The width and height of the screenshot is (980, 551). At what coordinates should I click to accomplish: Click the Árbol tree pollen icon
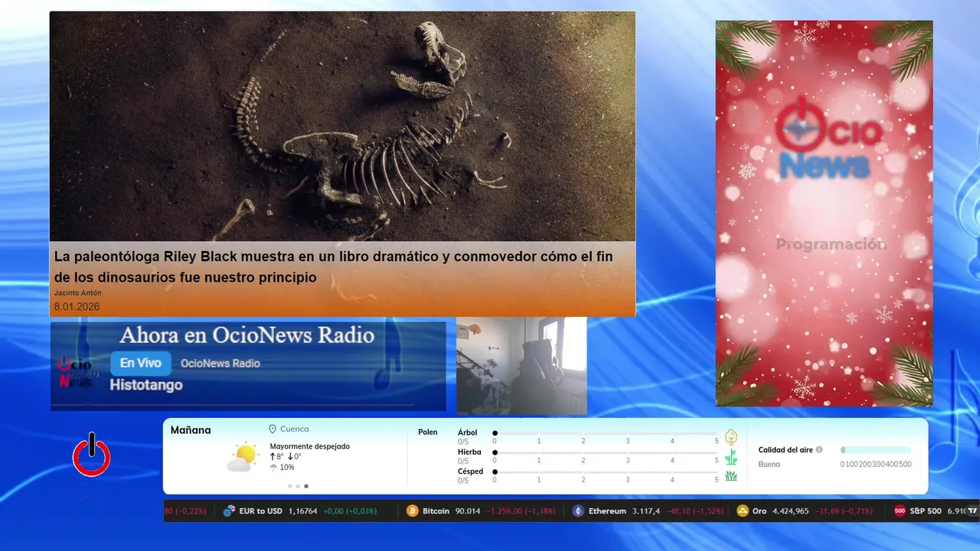coord(731,437)
